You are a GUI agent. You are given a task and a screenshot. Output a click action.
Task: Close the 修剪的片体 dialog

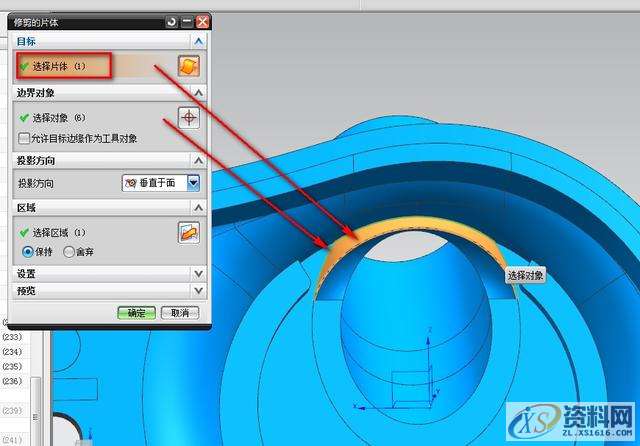pos(203,21)
